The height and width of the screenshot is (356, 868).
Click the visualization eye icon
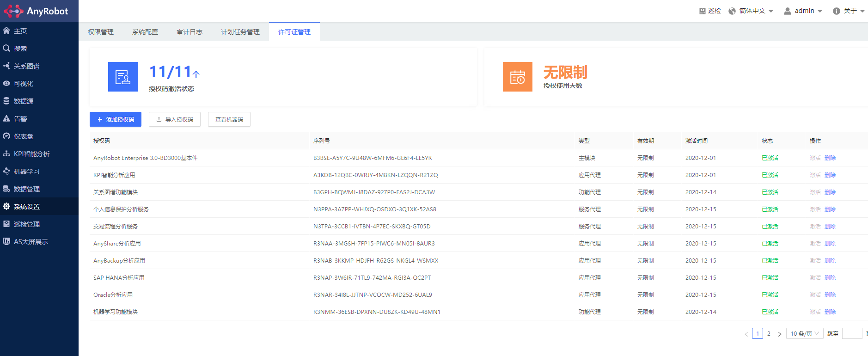click(x=6, y=84)
